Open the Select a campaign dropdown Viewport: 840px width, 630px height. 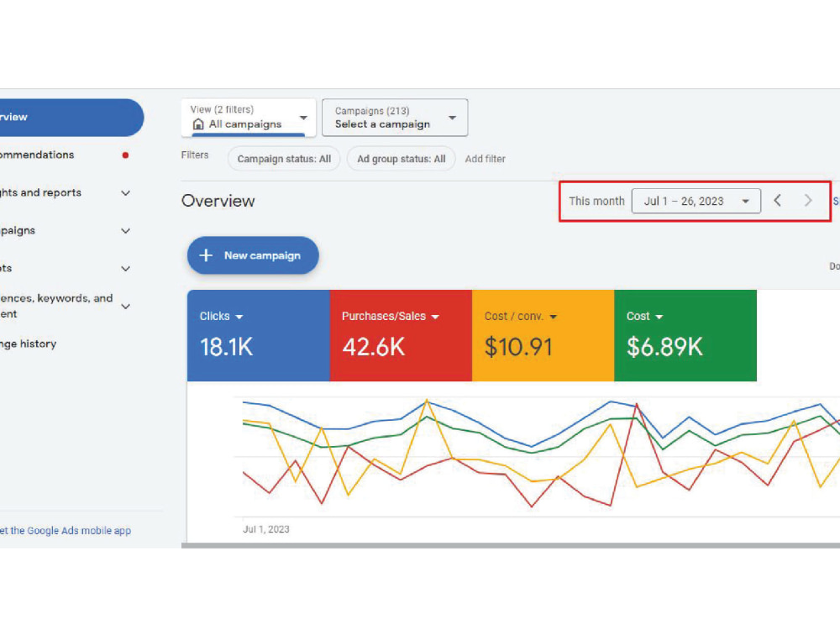tap(395, 118)
